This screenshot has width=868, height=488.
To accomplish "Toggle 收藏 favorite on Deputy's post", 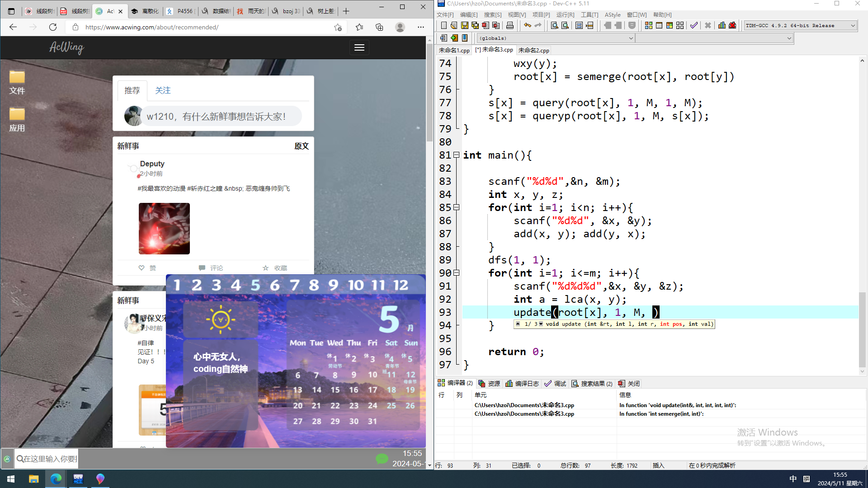I will tap(275, 268).
